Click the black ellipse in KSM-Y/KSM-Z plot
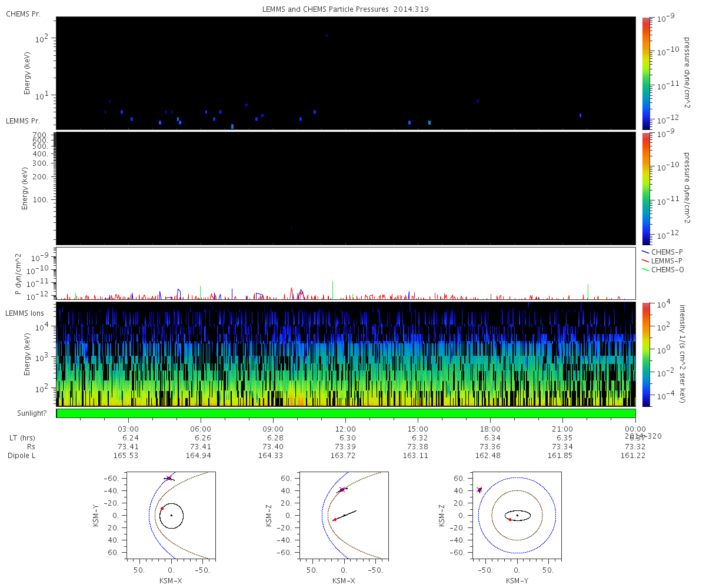The width and height of the screenshot is (706, 588). click(517, 516)
